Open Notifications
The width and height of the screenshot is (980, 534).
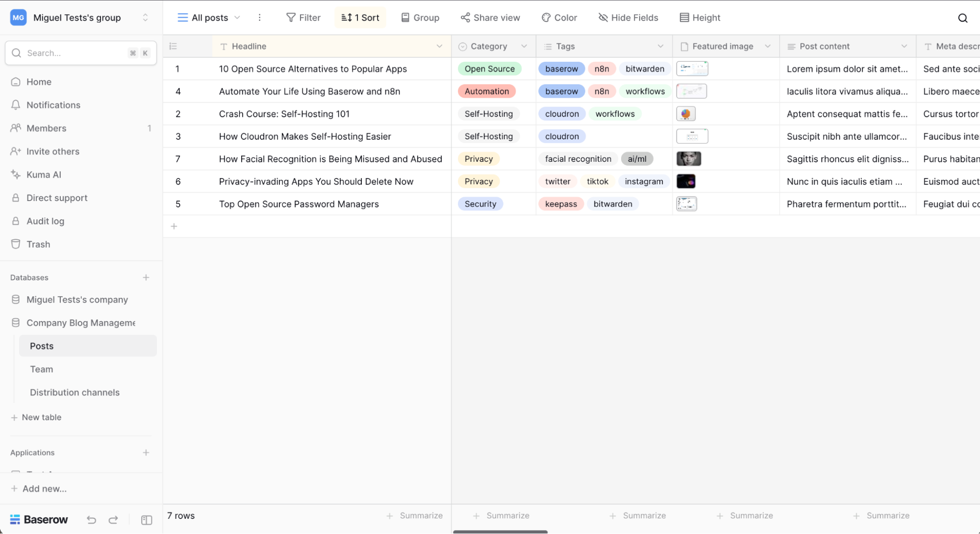(53, 105)
